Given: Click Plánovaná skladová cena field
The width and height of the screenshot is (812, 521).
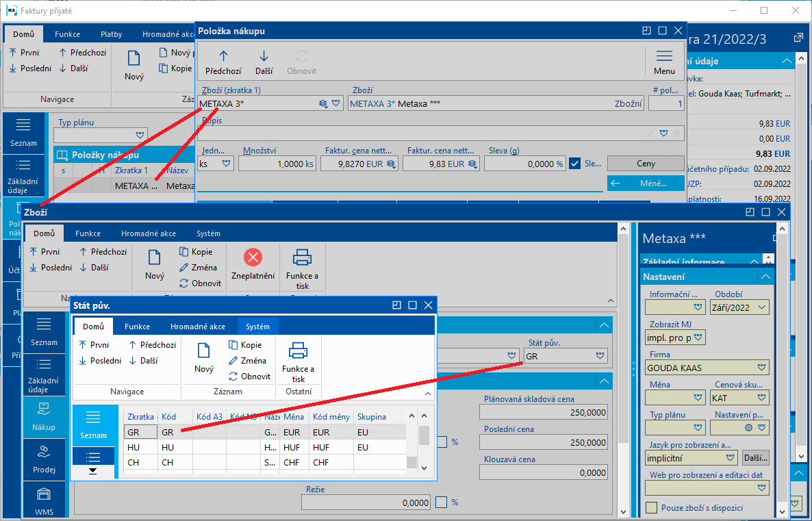Looking at the screenshot, I should [543, 412].
